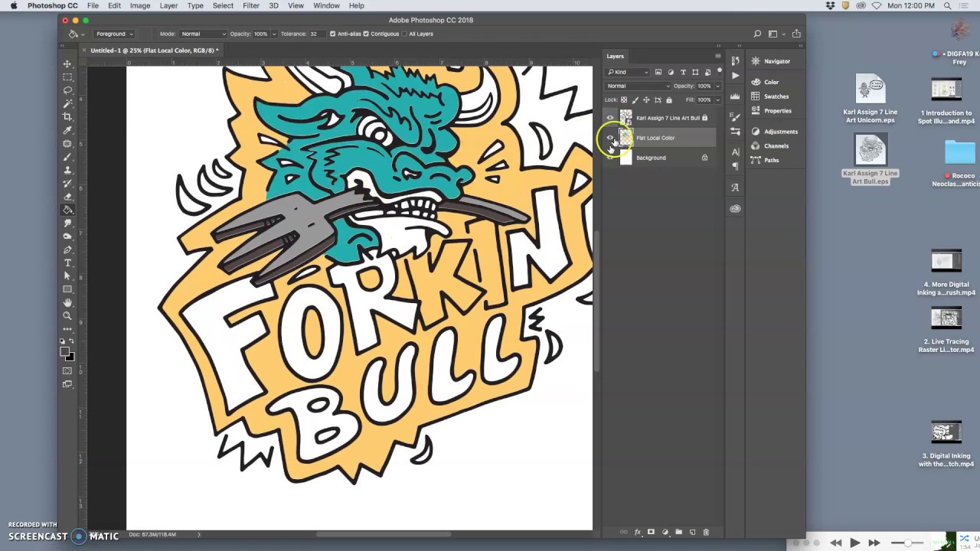Delete layer with trash icon
The image size is (980, 551).
tap(706, 532)
